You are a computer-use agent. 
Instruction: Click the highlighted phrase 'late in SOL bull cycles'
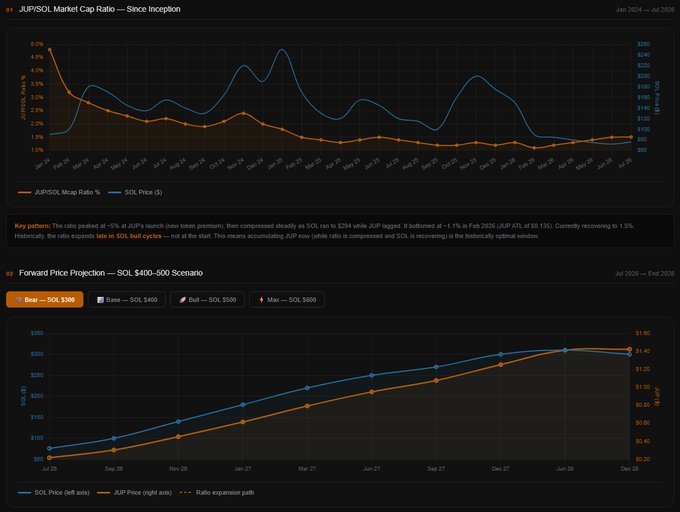click(x=129, y=236)
